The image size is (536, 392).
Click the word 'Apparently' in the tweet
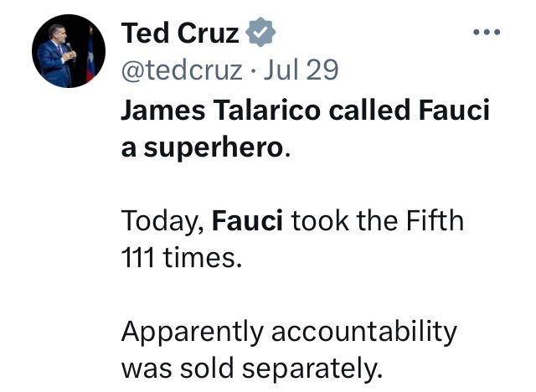[x=193, y=333]
